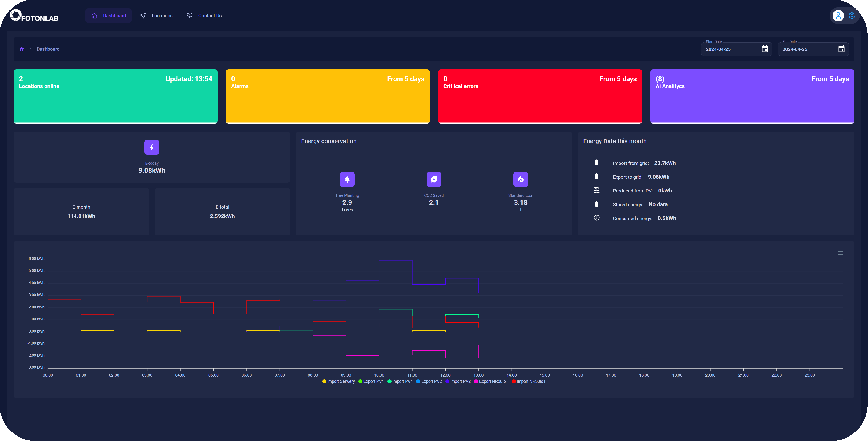
Task: Click the E-today lightning bolt icon
Action: pyautogui.click(x=152, y=147)
